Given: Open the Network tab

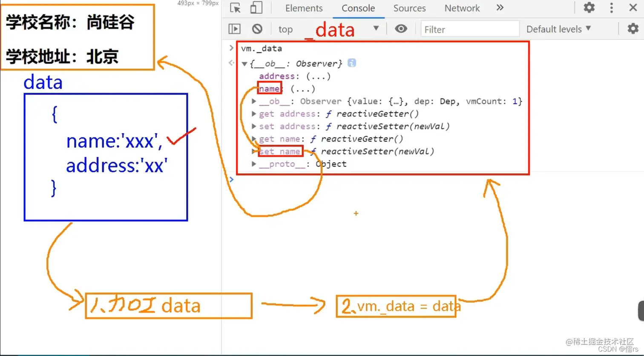Looking at the screenshot, I should tap(462, 8).
